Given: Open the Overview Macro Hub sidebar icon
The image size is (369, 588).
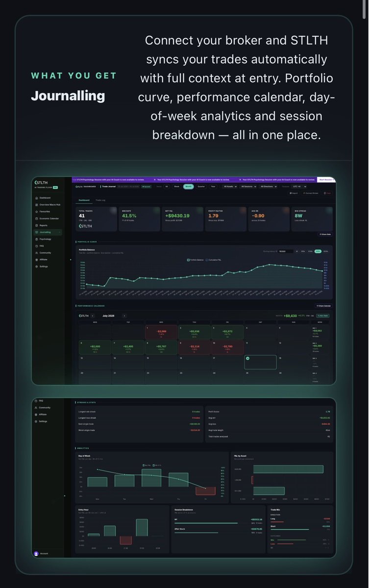Looking at the screenshot, I should coord(37,205).
